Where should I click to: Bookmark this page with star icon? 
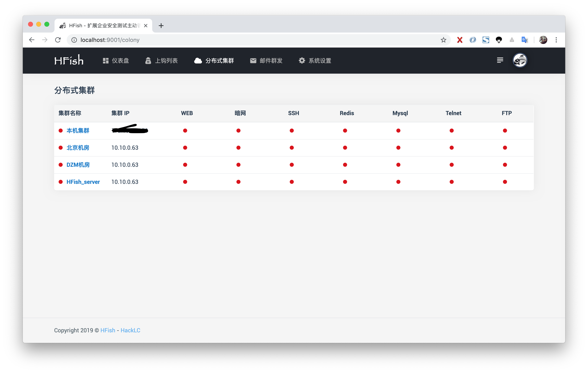[443, 40]
